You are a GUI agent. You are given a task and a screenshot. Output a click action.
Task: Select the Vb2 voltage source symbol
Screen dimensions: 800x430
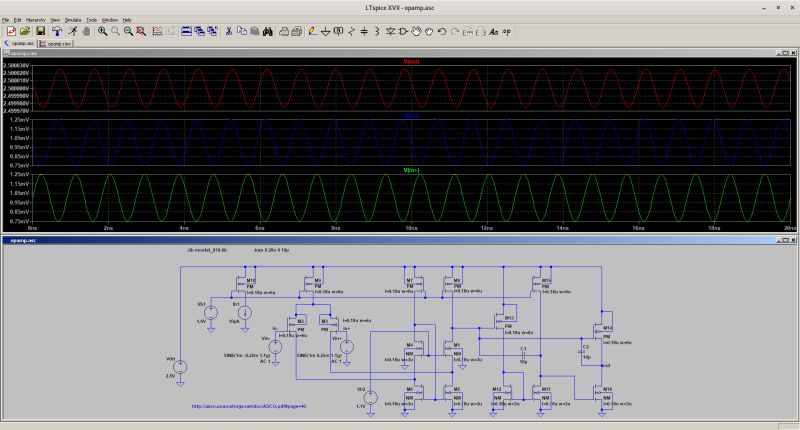click(371, 398)
